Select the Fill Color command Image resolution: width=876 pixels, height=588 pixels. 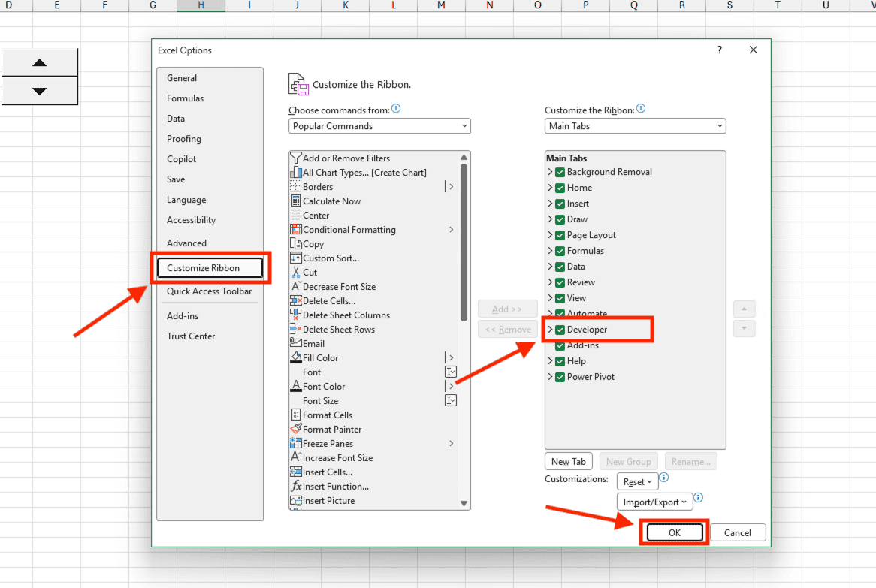point(320,357)
